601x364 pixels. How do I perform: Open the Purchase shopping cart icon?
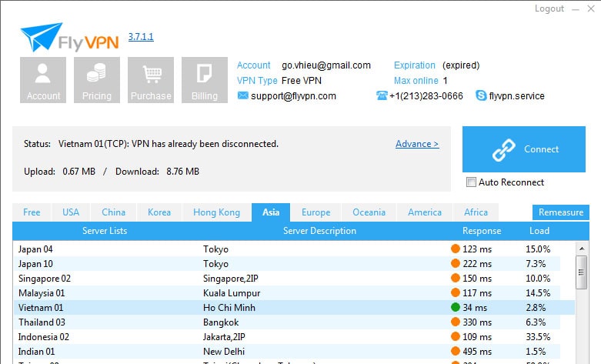(151, 80)
